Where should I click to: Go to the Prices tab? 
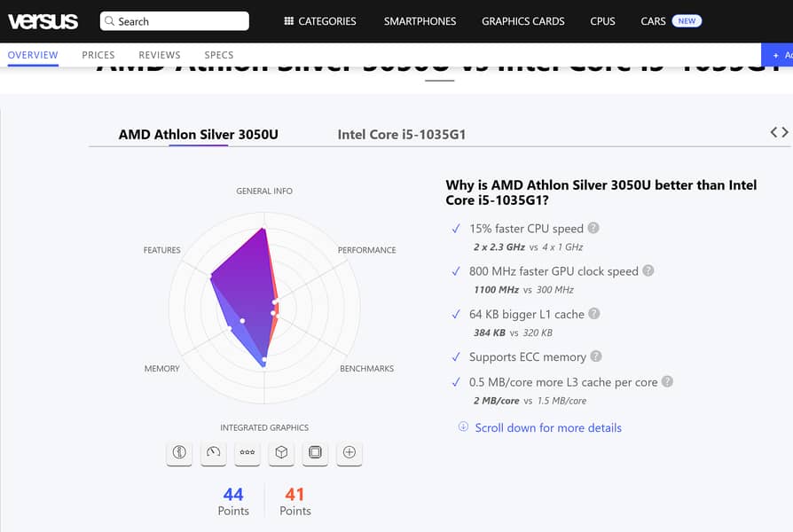(98, 55)
